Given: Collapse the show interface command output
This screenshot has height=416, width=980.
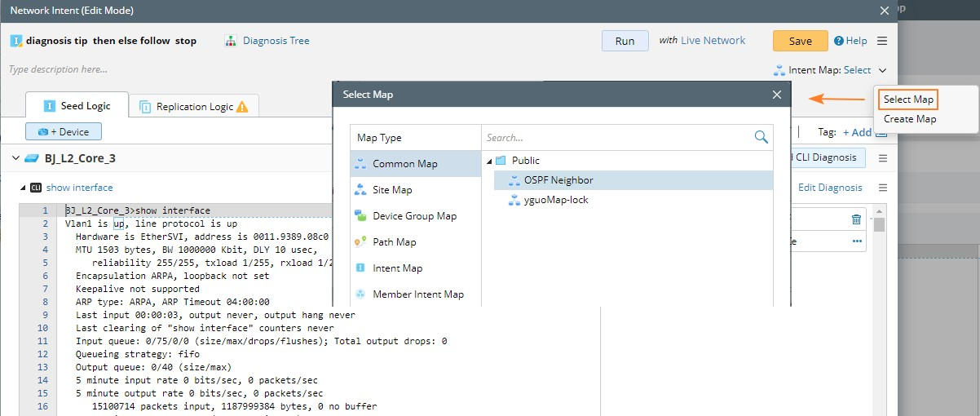Looking at the screenshot, I should click(x=23, y=188).
